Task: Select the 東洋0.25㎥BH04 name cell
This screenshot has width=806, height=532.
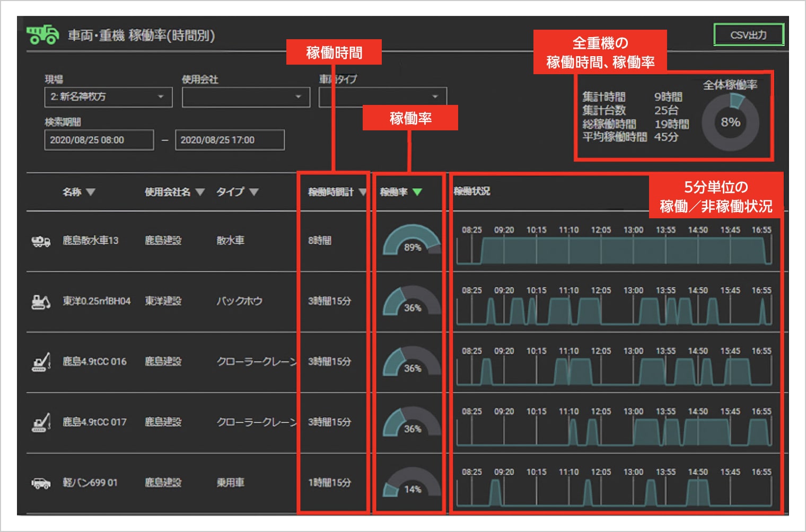Action: click(97, 301)
